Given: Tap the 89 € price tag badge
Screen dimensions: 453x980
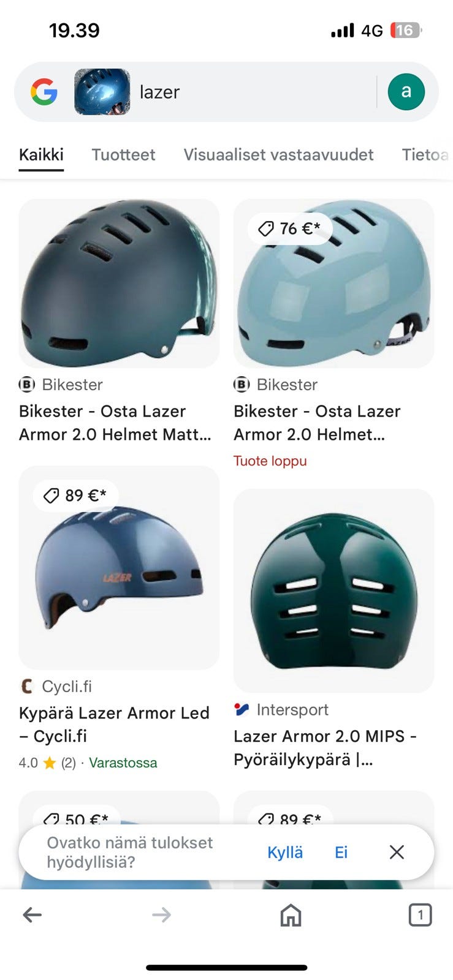Looking at the screenshot, I should coord(76,496).
